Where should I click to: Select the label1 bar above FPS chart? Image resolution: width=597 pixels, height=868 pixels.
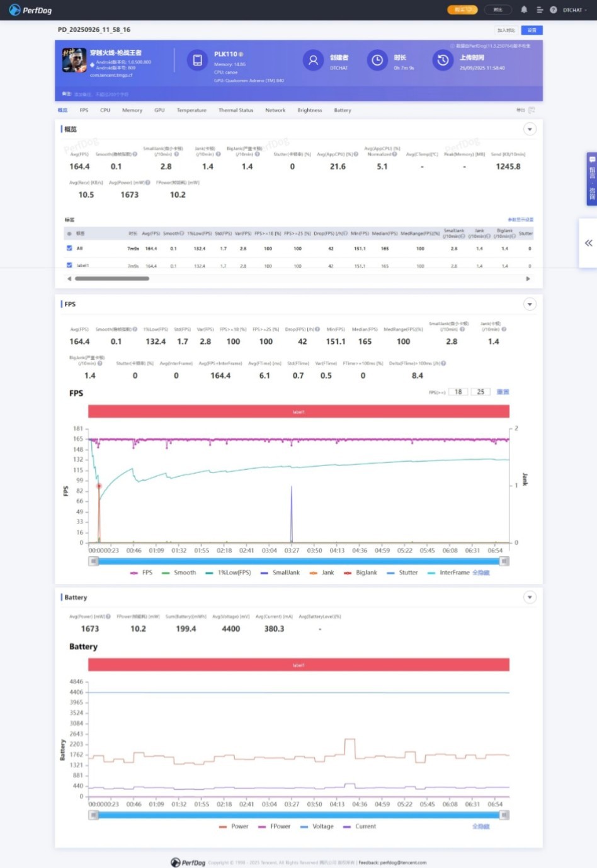coord(298,412)
